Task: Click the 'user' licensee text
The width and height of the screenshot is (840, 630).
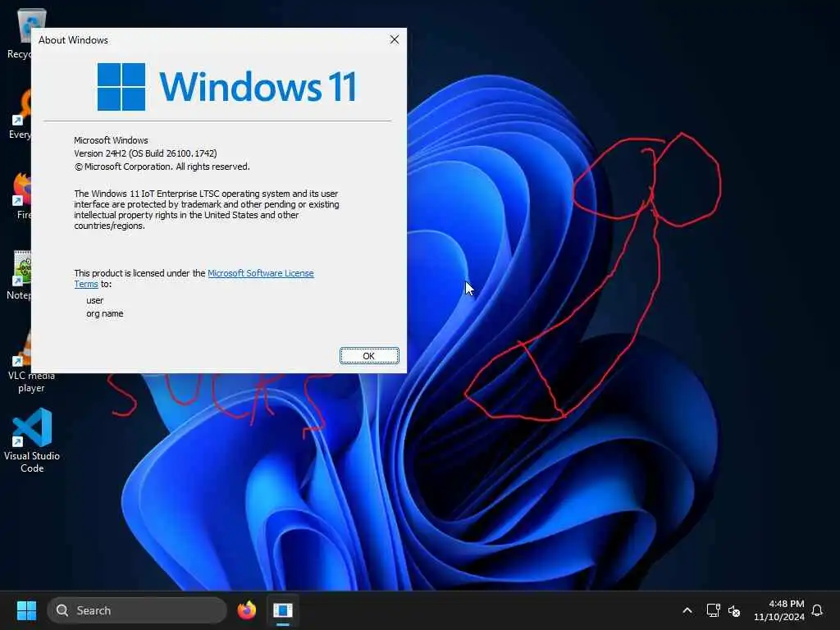Action: [x=95, y=300]
